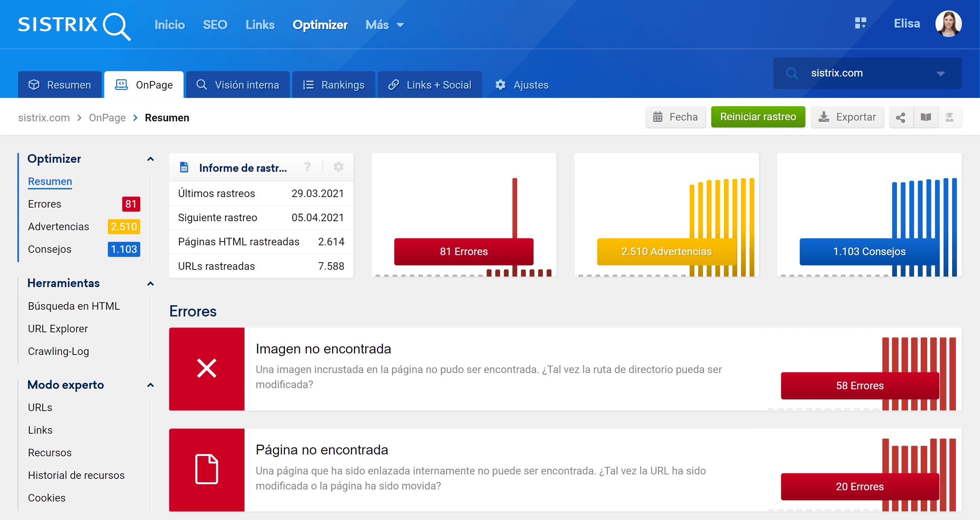This screenshot has width=980, height=520.
Task: Collapse the Modo experto section
Action: (151, 385)
